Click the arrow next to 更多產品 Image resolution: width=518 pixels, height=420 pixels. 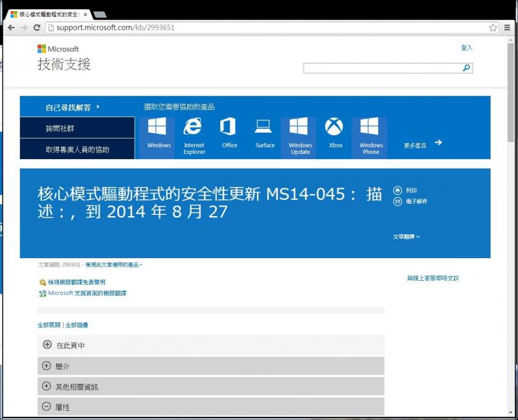[x=438, y=142]
